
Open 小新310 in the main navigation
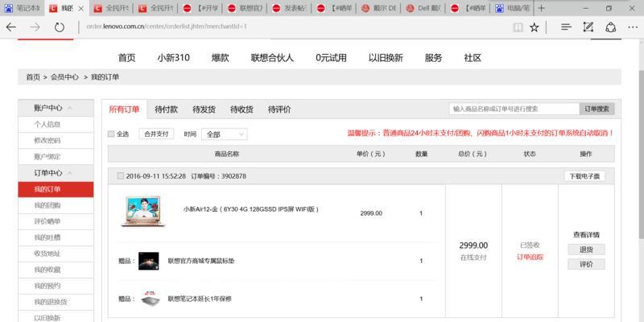click(173, 58)
